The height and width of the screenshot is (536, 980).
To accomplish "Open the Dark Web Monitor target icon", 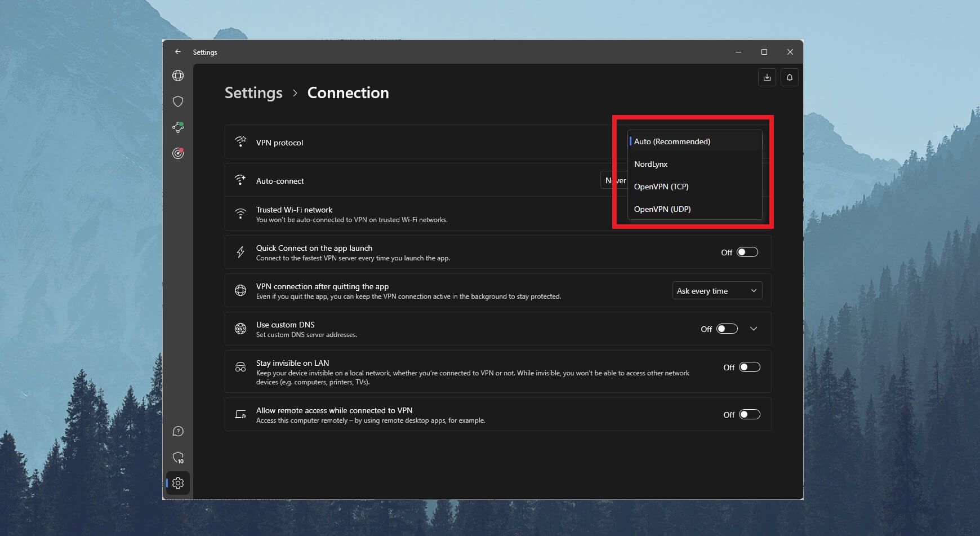I will pyautogui.click(x=178, y=153).
